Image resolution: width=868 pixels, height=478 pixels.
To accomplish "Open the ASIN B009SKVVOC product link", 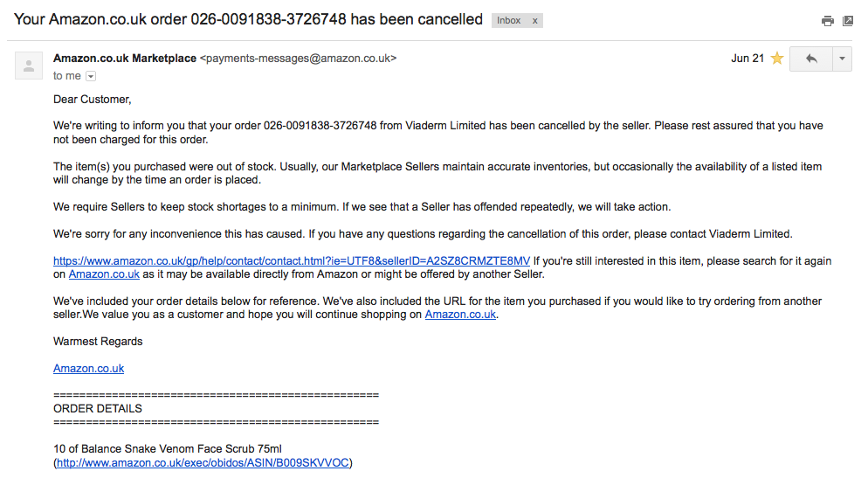I will [203, 463].
